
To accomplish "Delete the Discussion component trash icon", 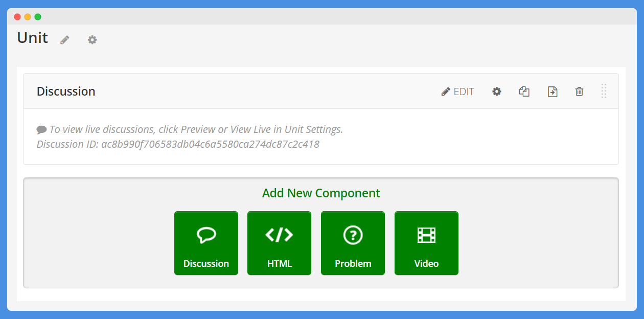I will point(579,92).
